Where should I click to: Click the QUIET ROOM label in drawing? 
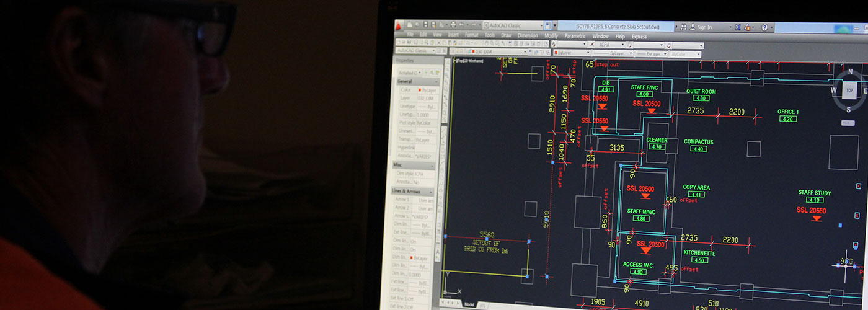[x=701, y=91]
